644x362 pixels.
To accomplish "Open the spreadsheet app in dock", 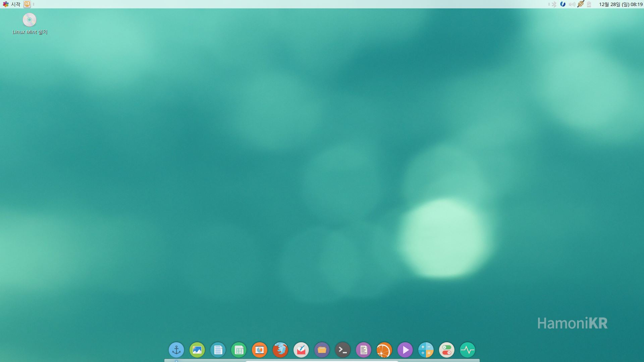I will 239,350.
